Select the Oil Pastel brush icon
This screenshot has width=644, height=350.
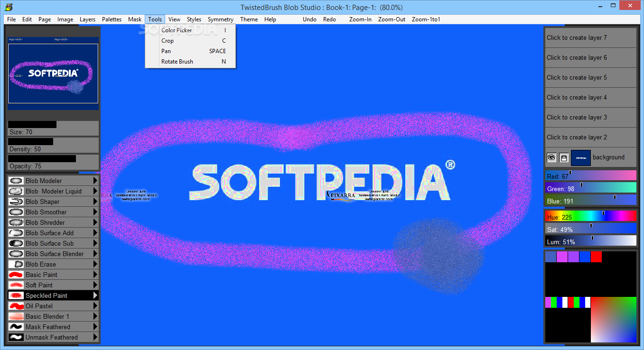click(x=16, y=306)
